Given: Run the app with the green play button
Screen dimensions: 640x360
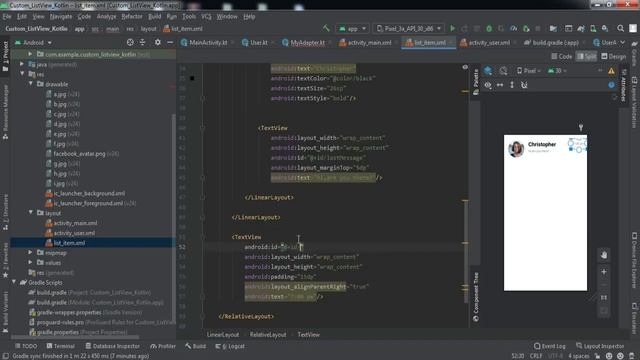Looking at the screenshot, I should (452, 29).
